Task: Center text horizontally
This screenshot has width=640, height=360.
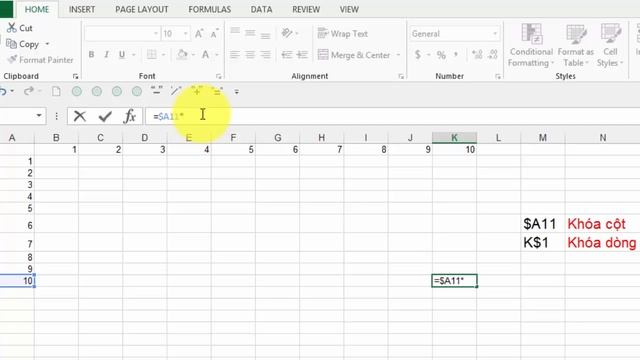Action: (250, 54)
